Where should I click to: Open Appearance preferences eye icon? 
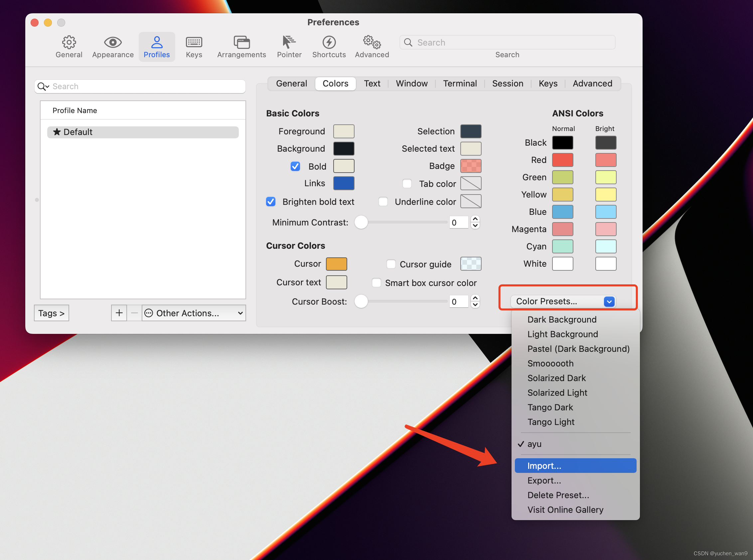pyautogui.click(x=112, y=42)
